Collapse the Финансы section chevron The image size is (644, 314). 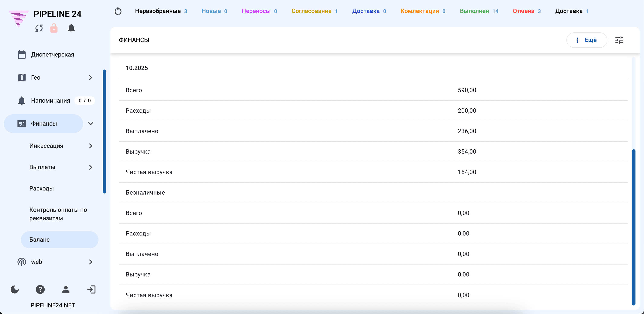click(x=91, y=124)
